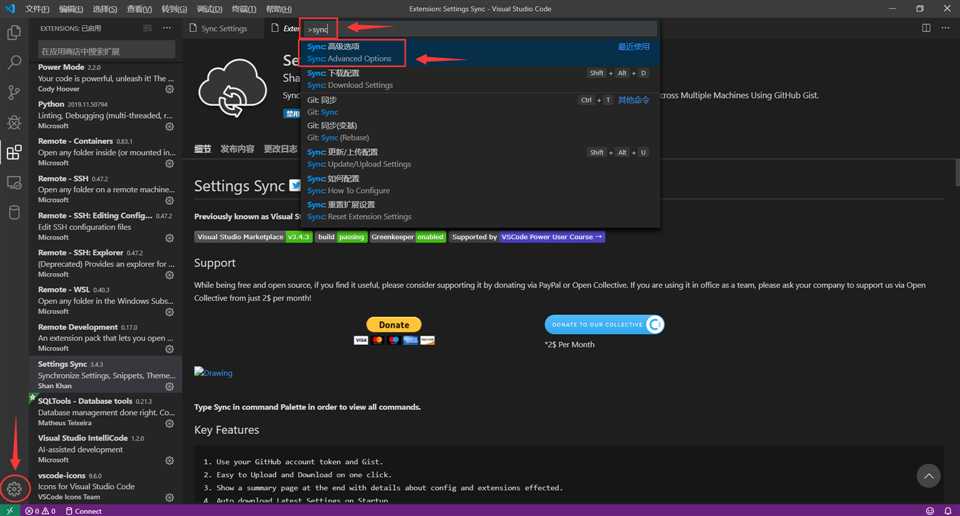This screenshot has width=960, height=516.
Task: Open the Extensions view icon
Action: [x=14, y=152]
